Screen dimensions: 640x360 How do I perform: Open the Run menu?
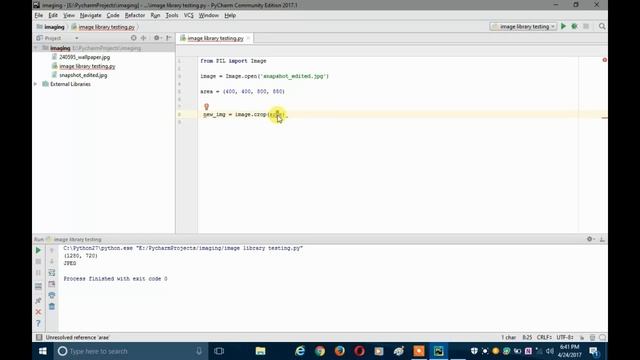tap(155, 16)
